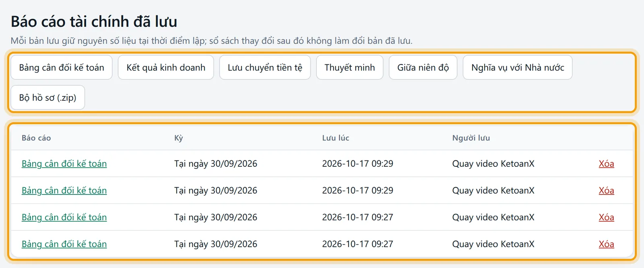Select Nghĩa vụ với Nhà nước button
The width and height of the screenshot is (644, 268).
tap(518, 68)
